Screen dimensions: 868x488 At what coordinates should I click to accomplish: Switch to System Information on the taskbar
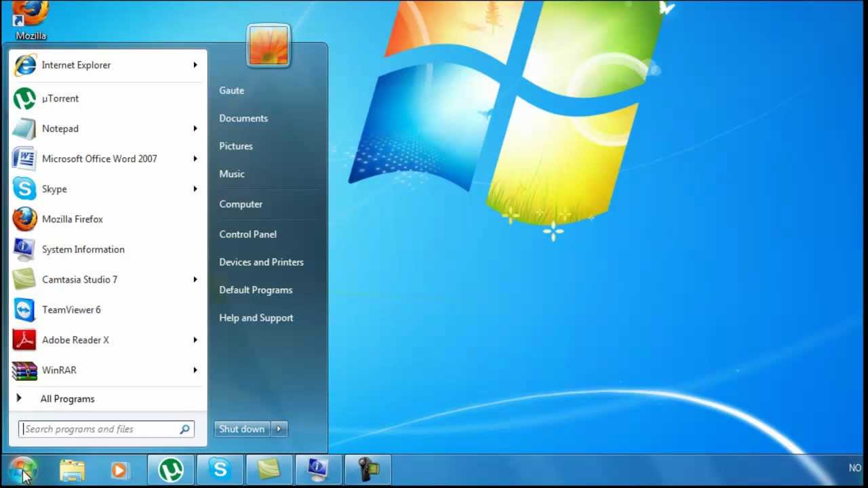point(318,470)
